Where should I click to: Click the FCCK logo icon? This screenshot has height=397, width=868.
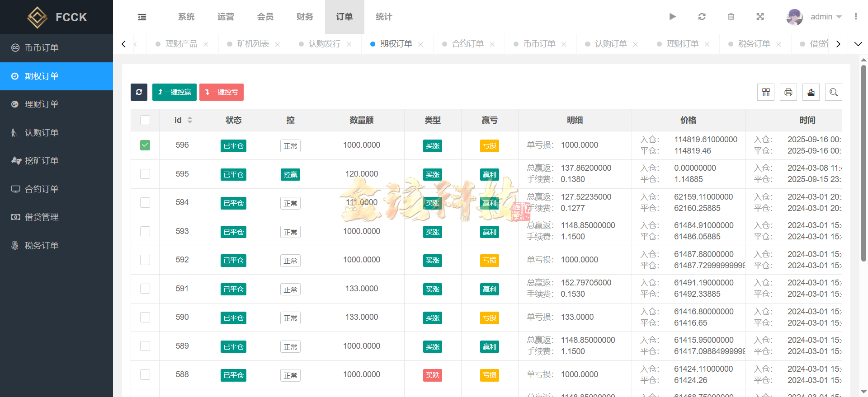tap(37, 18)
